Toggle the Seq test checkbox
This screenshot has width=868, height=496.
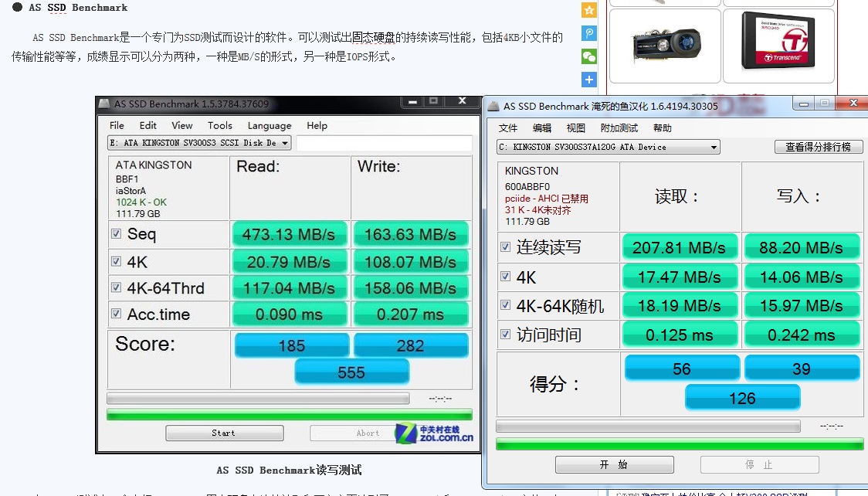[x=117, y=233]
